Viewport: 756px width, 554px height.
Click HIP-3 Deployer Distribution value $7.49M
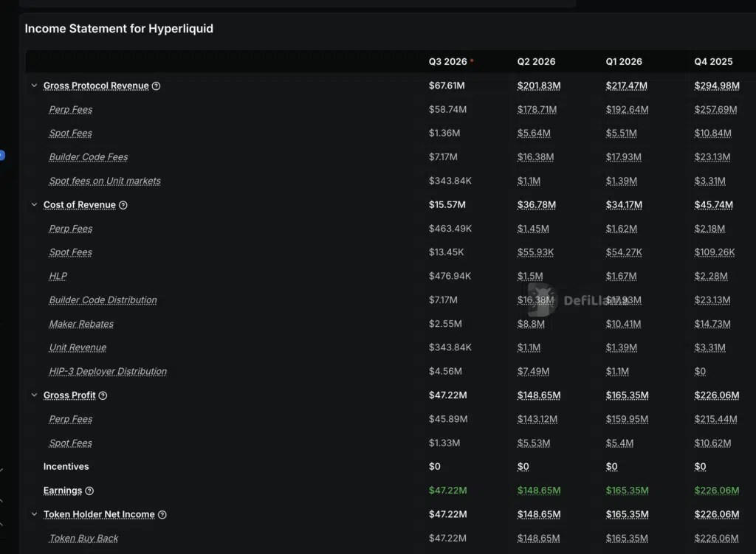533,371
